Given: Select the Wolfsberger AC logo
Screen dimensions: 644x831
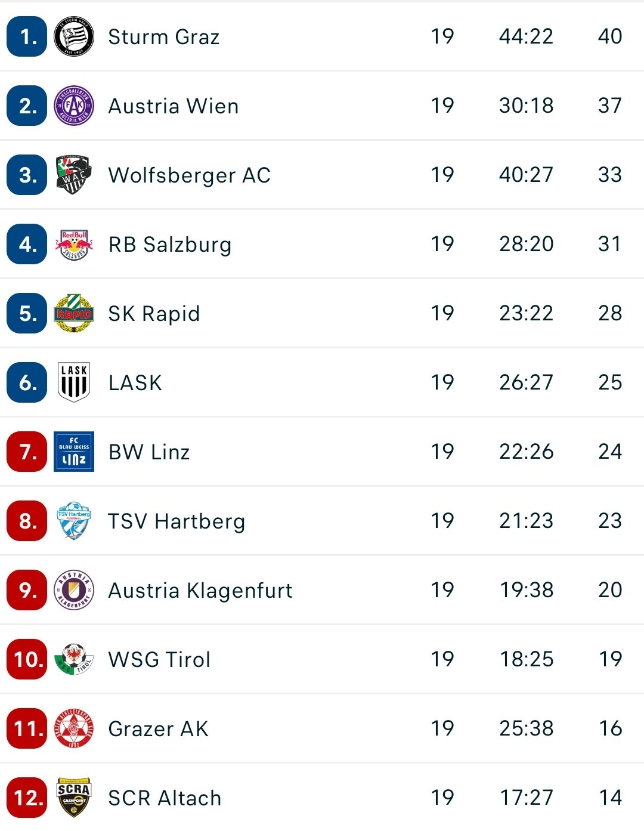Looking at the screenshot, I should [x=74, y=175].
